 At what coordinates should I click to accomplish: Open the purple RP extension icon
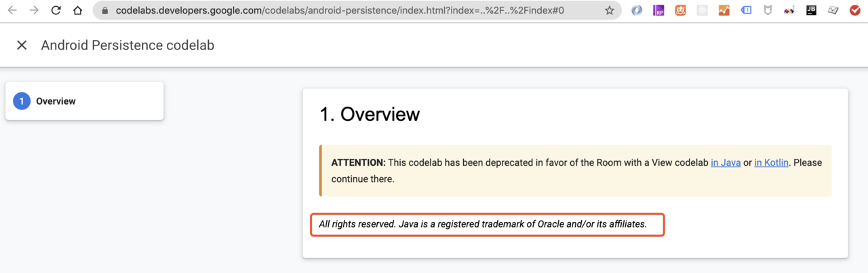click(x=658, y=11)
